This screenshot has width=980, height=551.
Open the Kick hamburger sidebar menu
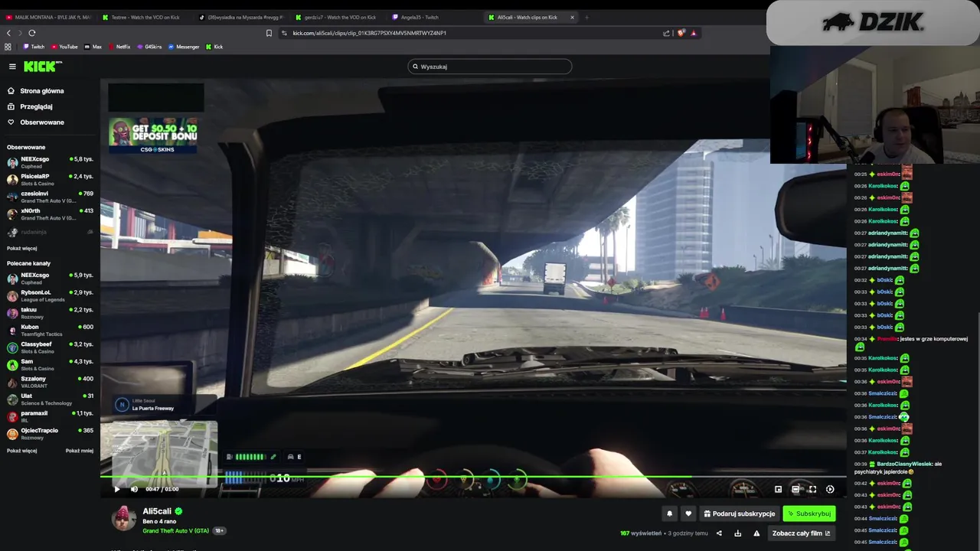point(12,67)
